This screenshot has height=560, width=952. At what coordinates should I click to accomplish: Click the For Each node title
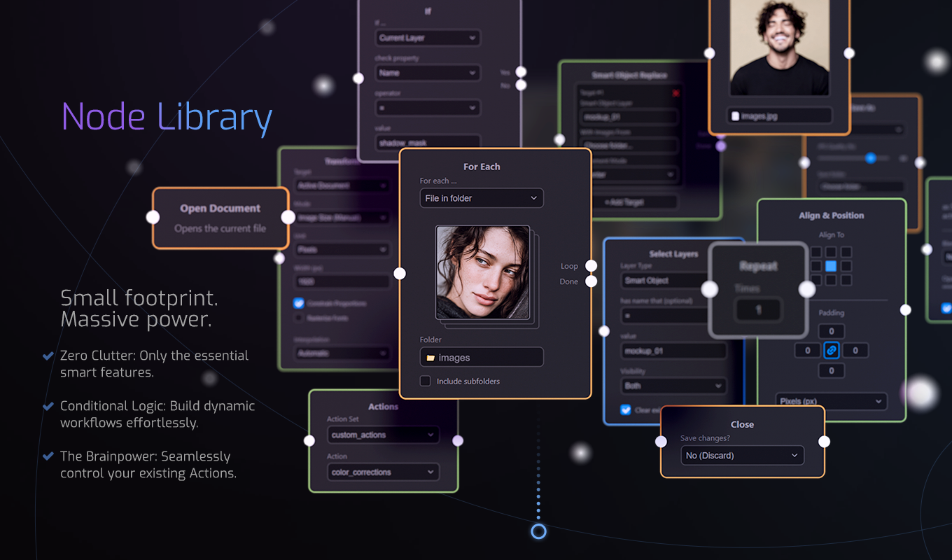(482, 167)
